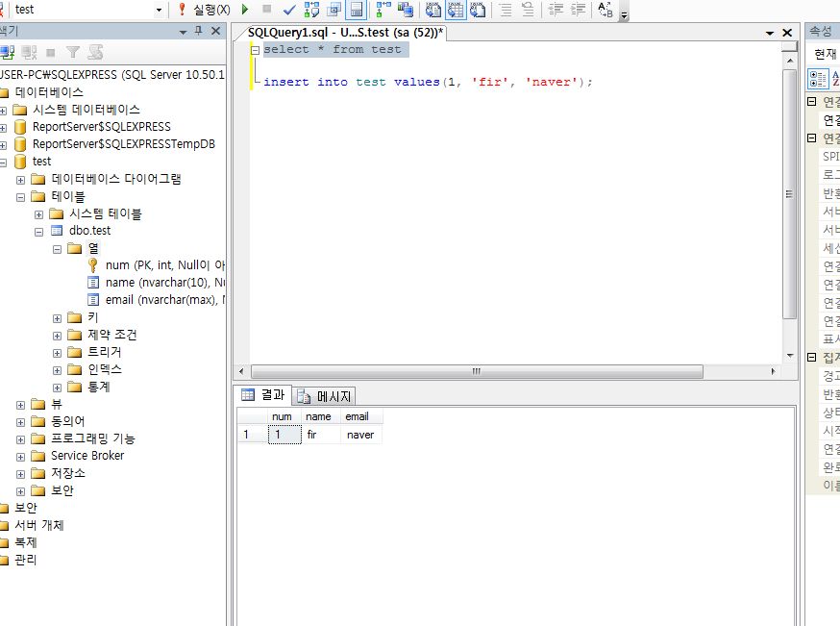Close the Object Explorer panel
The image size is (840, 626).
[216, 31]
